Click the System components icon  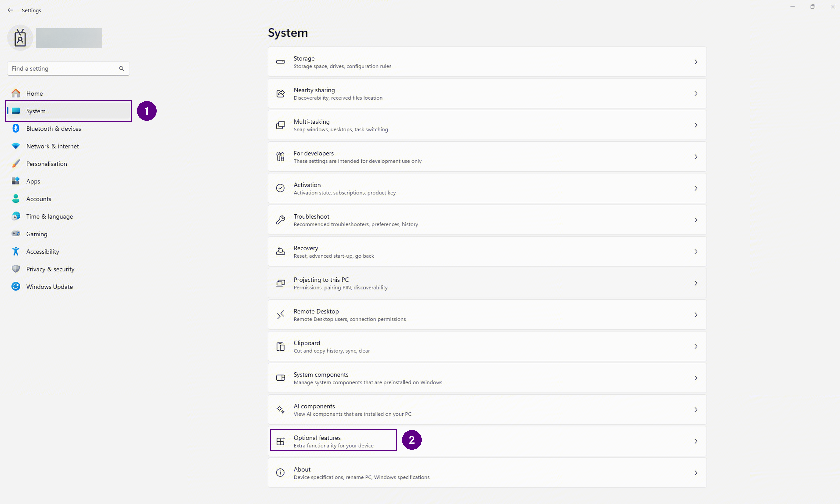(x=280, y=378)
